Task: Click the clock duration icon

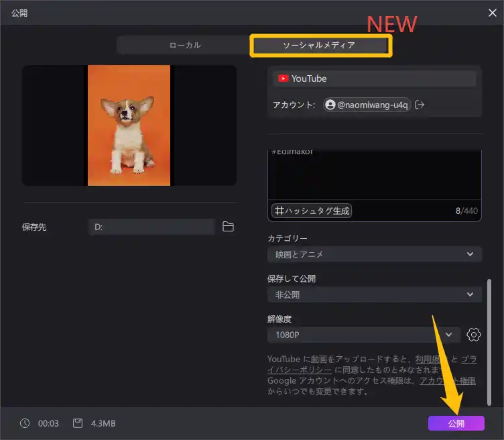Action: 25,423
